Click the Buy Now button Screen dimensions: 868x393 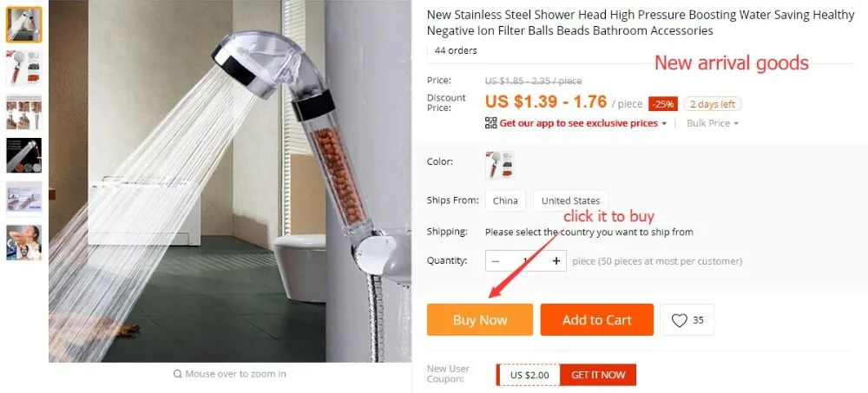480,319
